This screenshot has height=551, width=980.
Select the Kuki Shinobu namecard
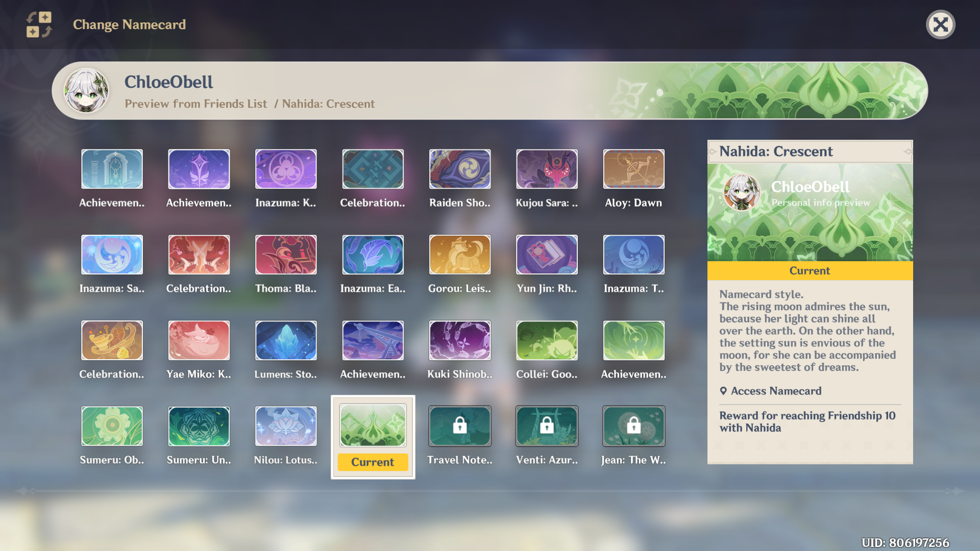[459, 340]
